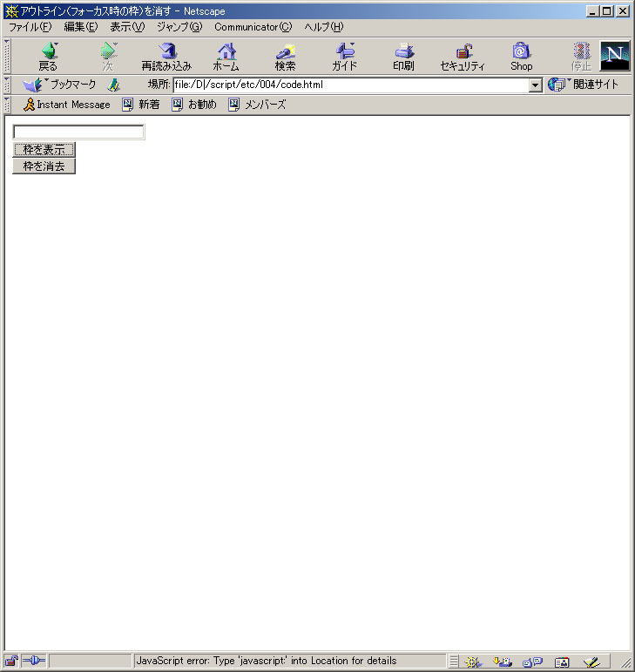
Task: Open the 表示(V) menu
Action: point(127,27)
